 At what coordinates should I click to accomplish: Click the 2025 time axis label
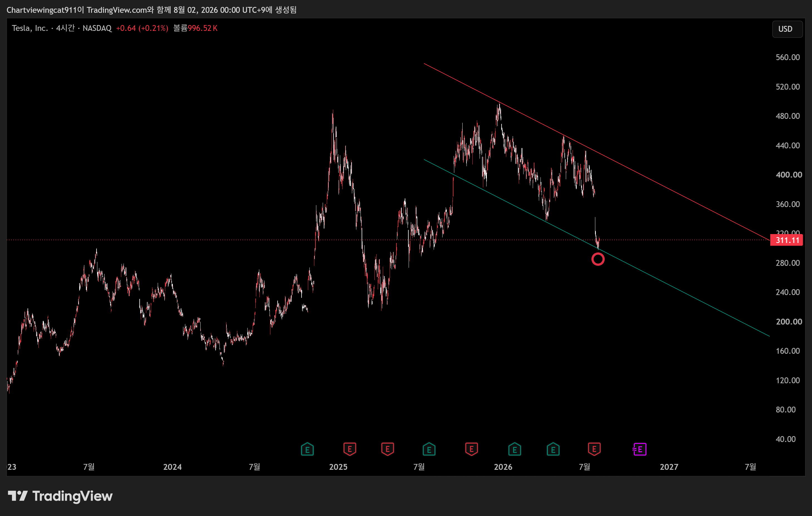click(338, 467)
